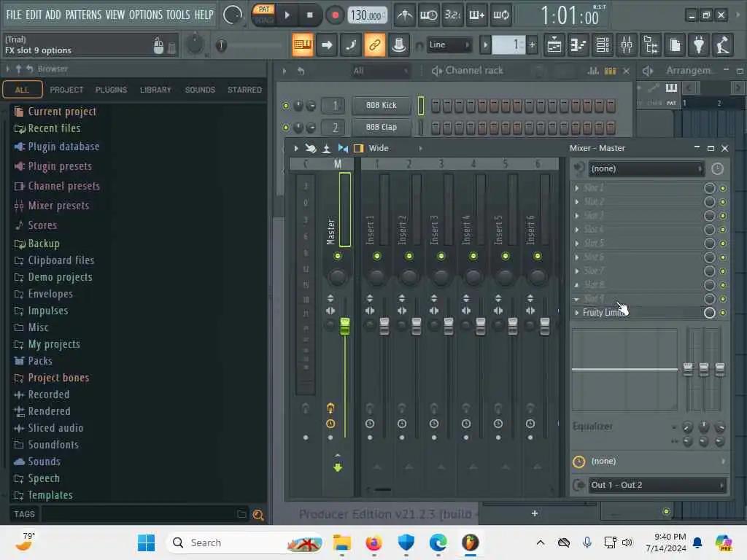Image resolution: width=747 pixels, height=560 pixels.
Task: Open the Demo projects folder
Action: tap(60, 277)
